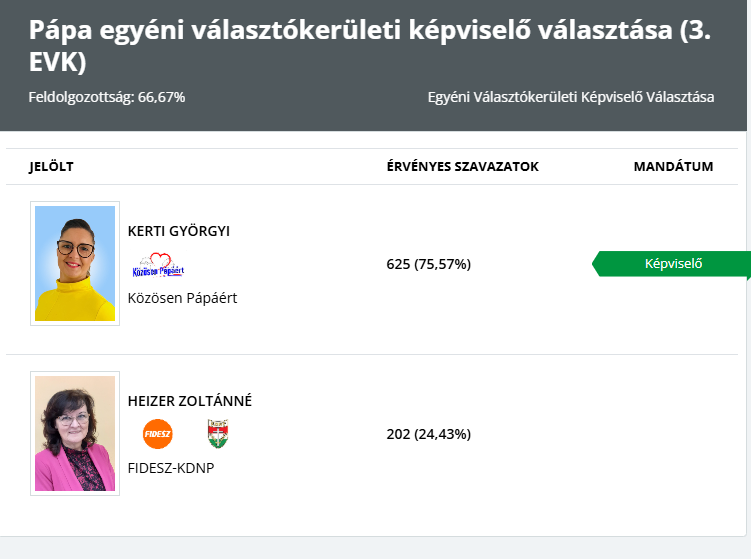
Task: Open Heizer Zoltánné's candidate photo
Action: click(75, 433)
